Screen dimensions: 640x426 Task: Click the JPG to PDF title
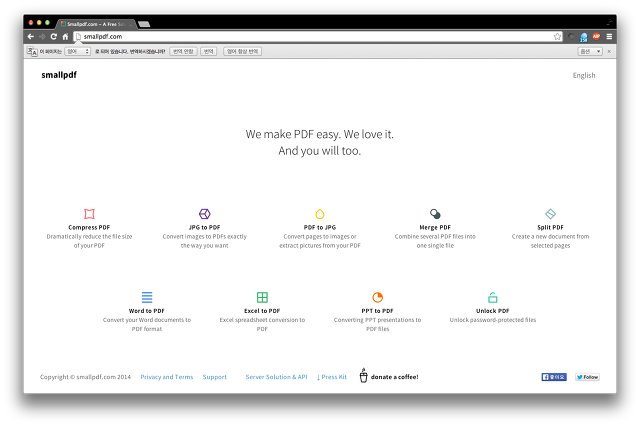[x=204, y=227]
